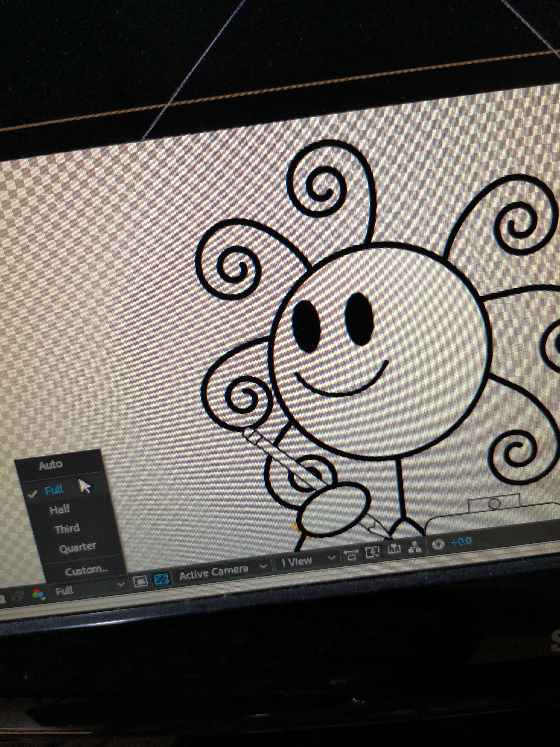Select Auto in the resolution menu
The height and width of the screenshot is (747, 560).
click(51, 465)
